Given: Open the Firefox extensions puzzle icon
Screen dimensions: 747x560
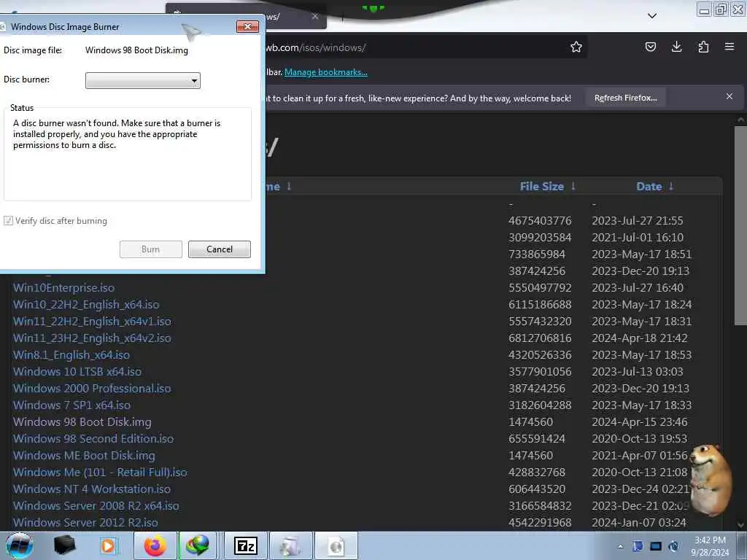Looking at the screenshot, I should (x=703, y=47).
